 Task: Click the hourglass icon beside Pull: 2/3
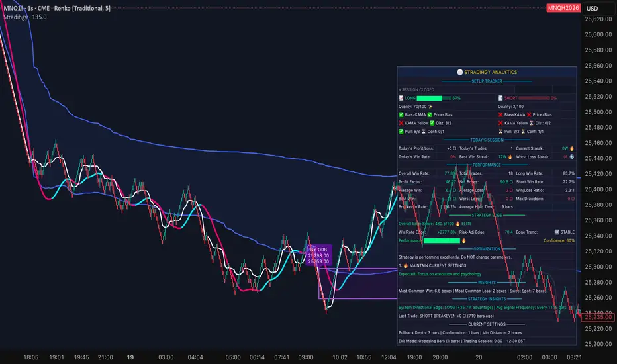coord(500,132)
